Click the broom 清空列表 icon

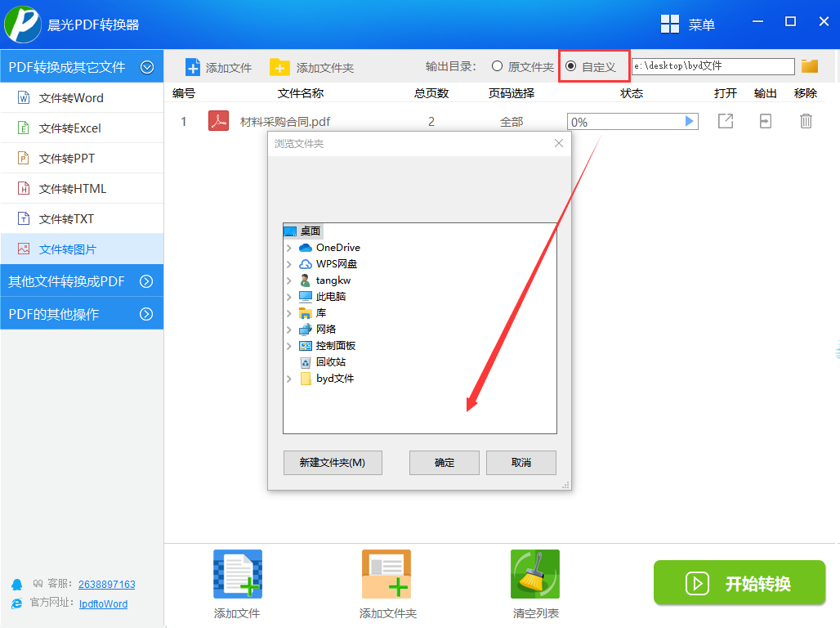[x=534, y=574]
